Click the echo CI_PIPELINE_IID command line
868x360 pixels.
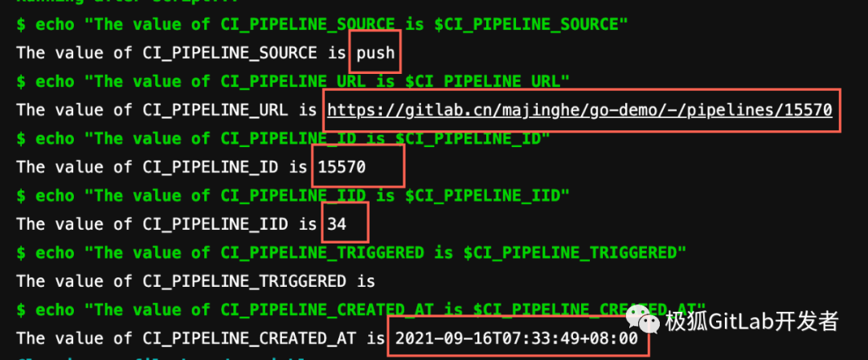click(293, 195)
